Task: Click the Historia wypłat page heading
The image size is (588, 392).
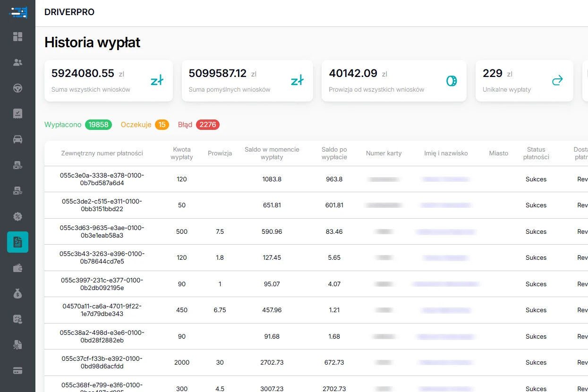Action: pos(93,43)
